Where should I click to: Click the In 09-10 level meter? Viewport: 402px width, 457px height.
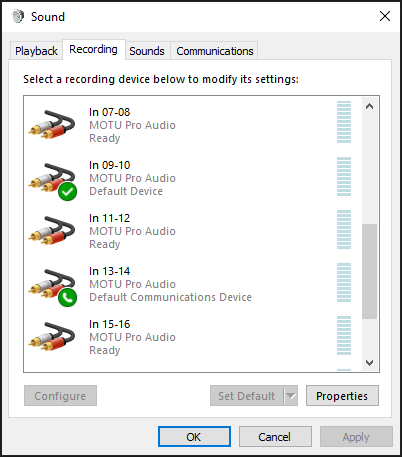(344, 177)
